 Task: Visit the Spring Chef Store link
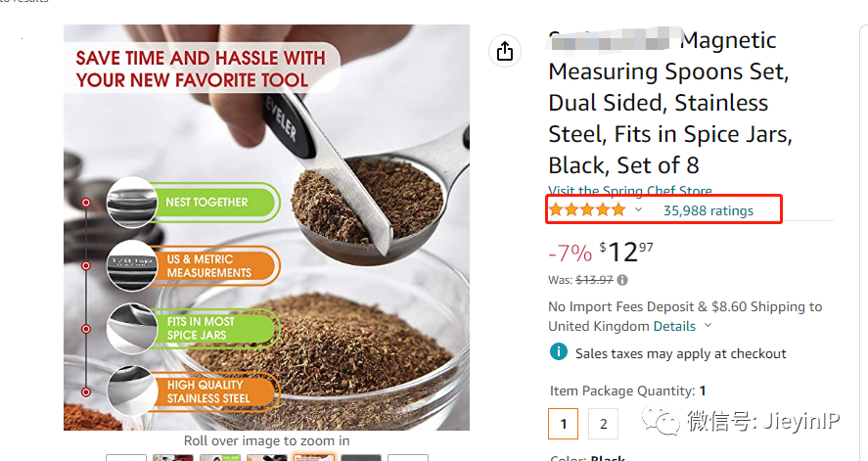(630, 191)
